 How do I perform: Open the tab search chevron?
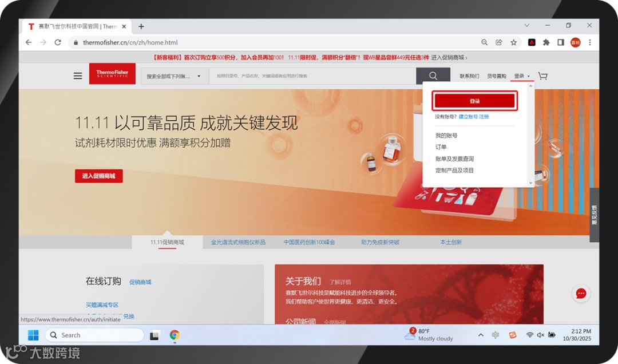point(527,25)
